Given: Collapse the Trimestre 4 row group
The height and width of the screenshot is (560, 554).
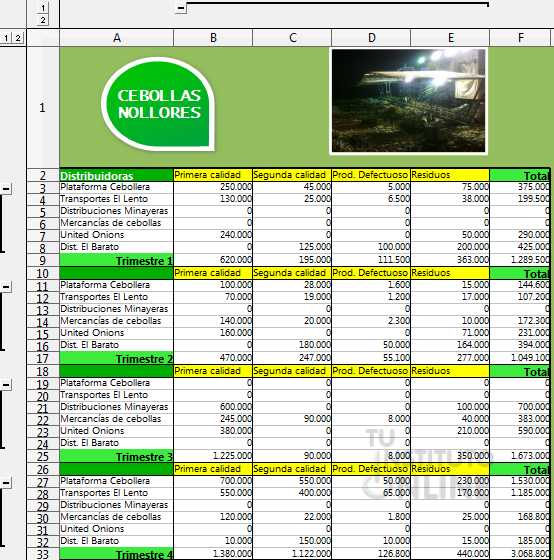Looking at the screenshot, I should (6, 483).
